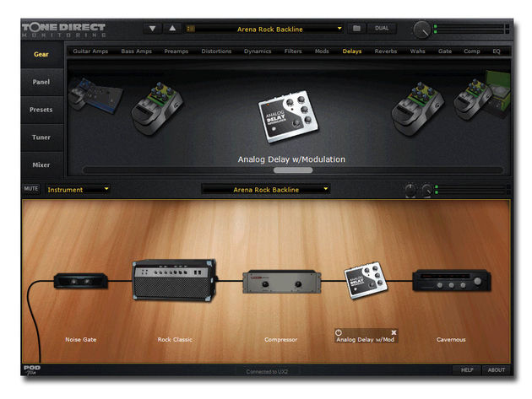Select the Delays category tab

pos(352,51)
